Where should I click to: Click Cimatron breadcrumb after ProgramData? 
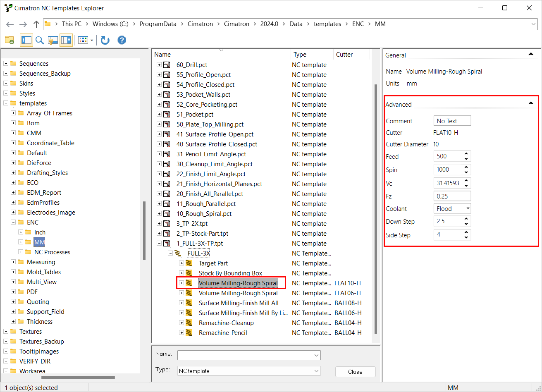(200, 24)
